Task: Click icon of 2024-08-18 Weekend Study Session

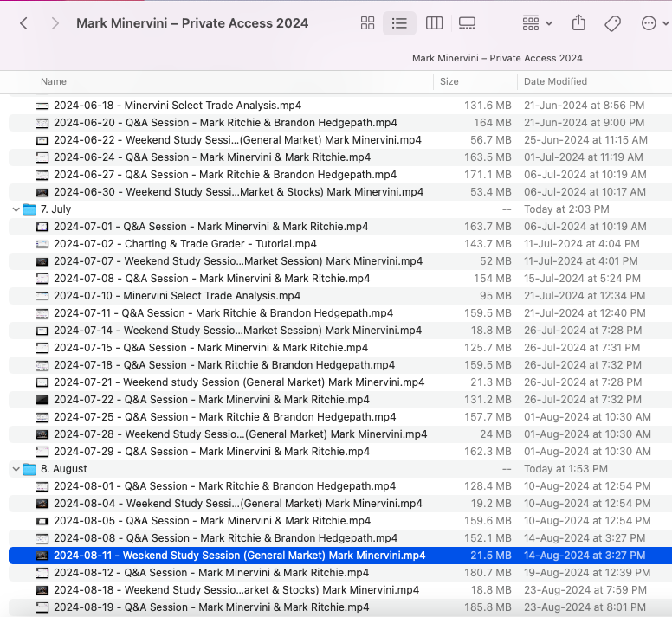Action: click(42, 590)
